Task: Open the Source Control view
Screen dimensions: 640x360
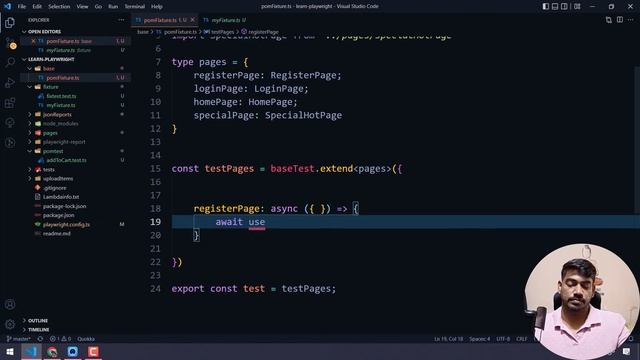Action: [10, 42]
